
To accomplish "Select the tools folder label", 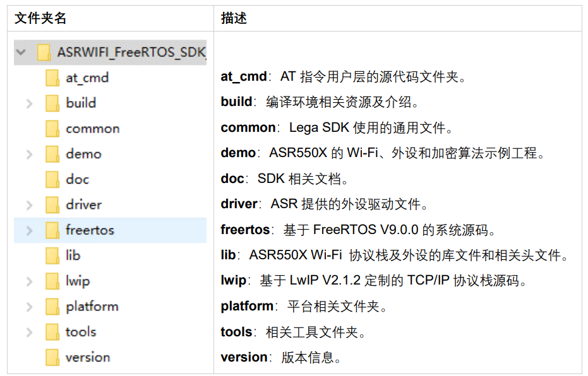I will point(81,332).
